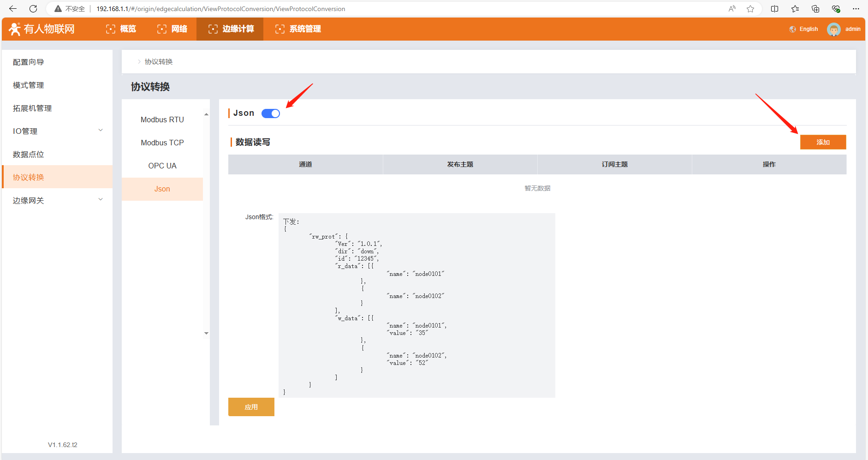Image resolution: width=868 pixels, height=460 pixels.
Task: Click the read aloud icon in address bar
Action: click(x=732, y=9)
